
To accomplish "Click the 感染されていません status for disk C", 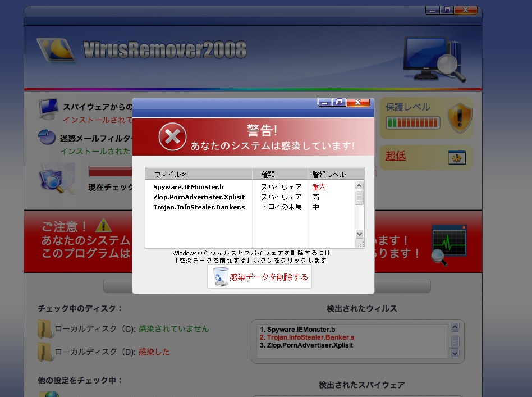I will (x=174, y=328).
